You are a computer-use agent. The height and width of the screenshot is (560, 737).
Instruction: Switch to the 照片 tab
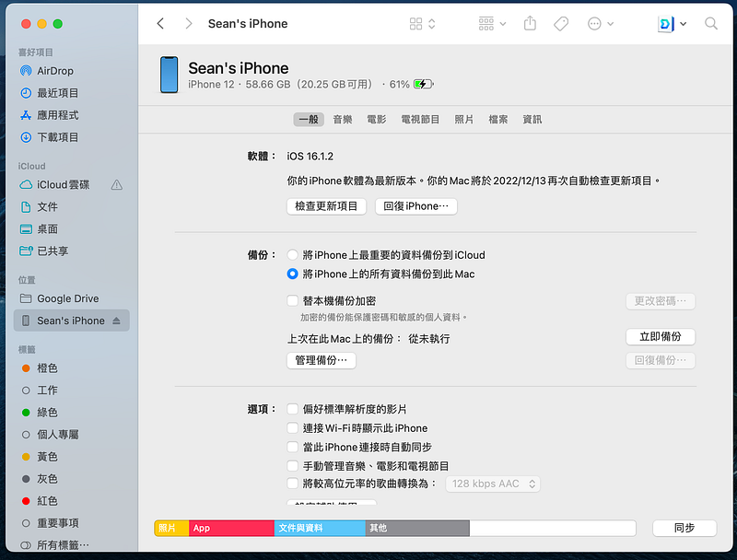point(463,120)
